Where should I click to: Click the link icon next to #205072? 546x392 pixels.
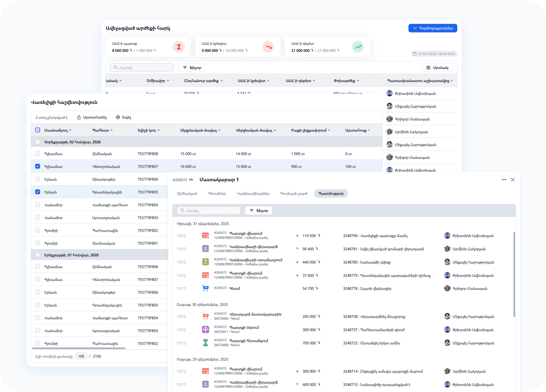coord(191,180)
